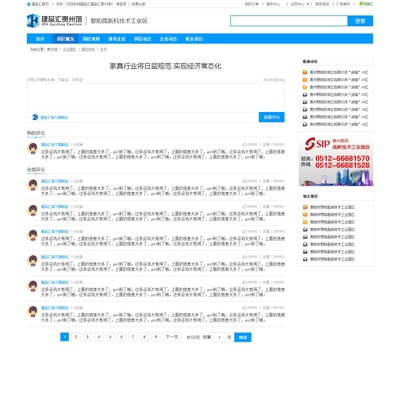400x400 pixels.
Task: Open the SIP 高新技术工业园区 banner ad
Action: coord(336,161)
